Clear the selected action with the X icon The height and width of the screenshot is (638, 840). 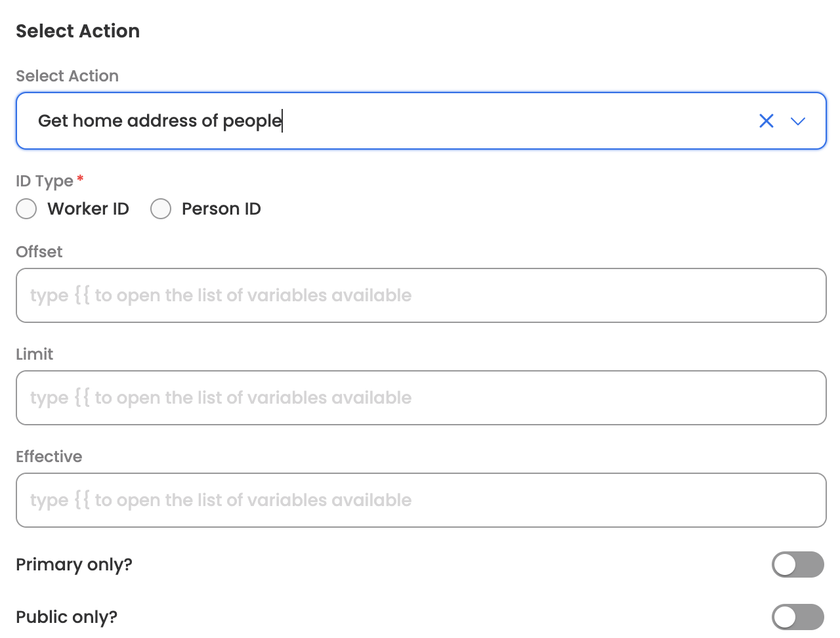[766, 121]
